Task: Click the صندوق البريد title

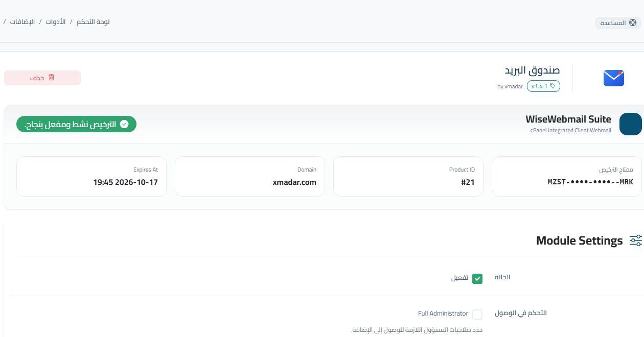Action: [532, 70]
